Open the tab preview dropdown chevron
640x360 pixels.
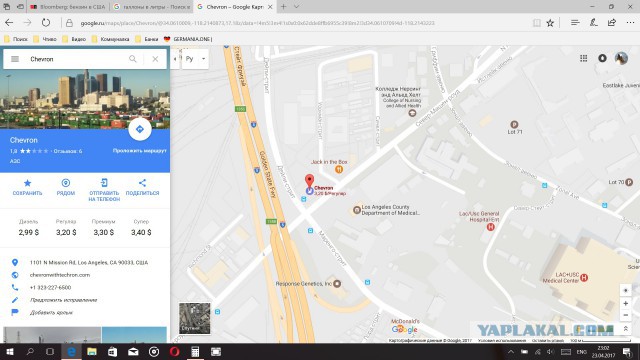click(x=297, y=7)
